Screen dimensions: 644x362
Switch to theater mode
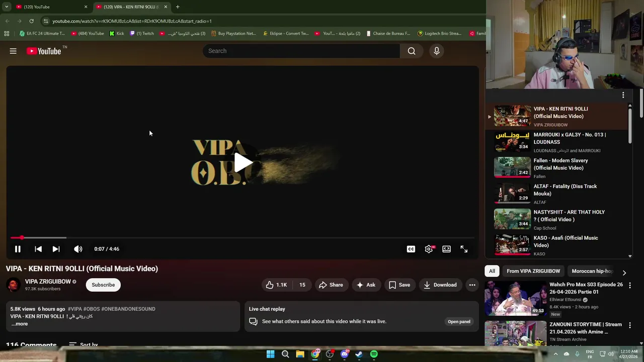click(x=446, y=249)
